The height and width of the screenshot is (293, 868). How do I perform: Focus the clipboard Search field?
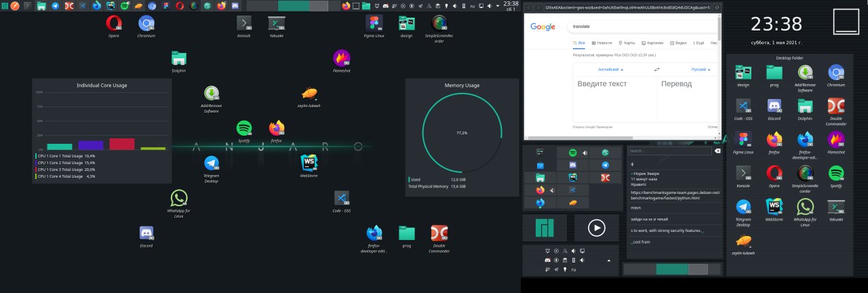tap(670, 151)
